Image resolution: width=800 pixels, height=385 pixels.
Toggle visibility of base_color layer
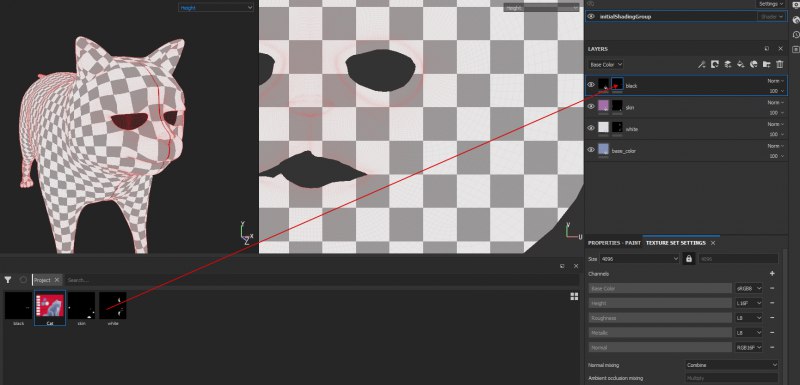click(x=591, y=149)
